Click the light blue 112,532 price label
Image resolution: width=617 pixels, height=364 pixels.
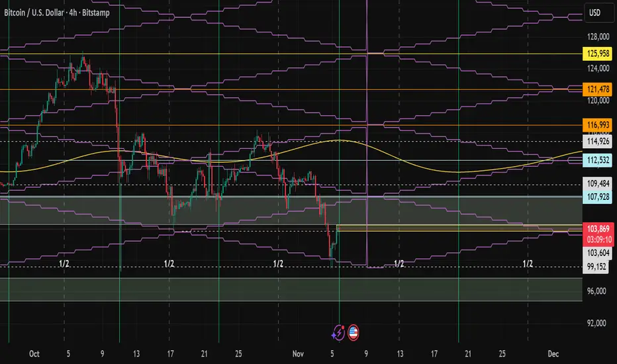click(598, 160)
